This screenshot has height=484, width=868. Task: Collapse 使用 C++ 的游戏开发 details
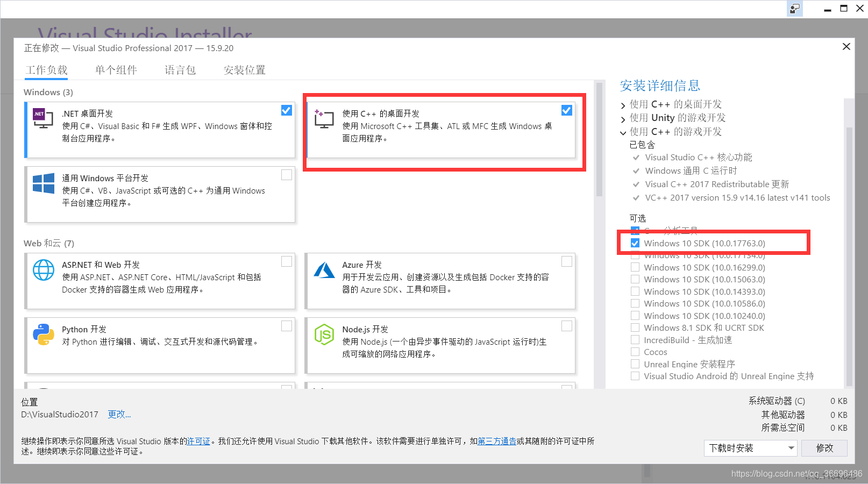[623, 132]
